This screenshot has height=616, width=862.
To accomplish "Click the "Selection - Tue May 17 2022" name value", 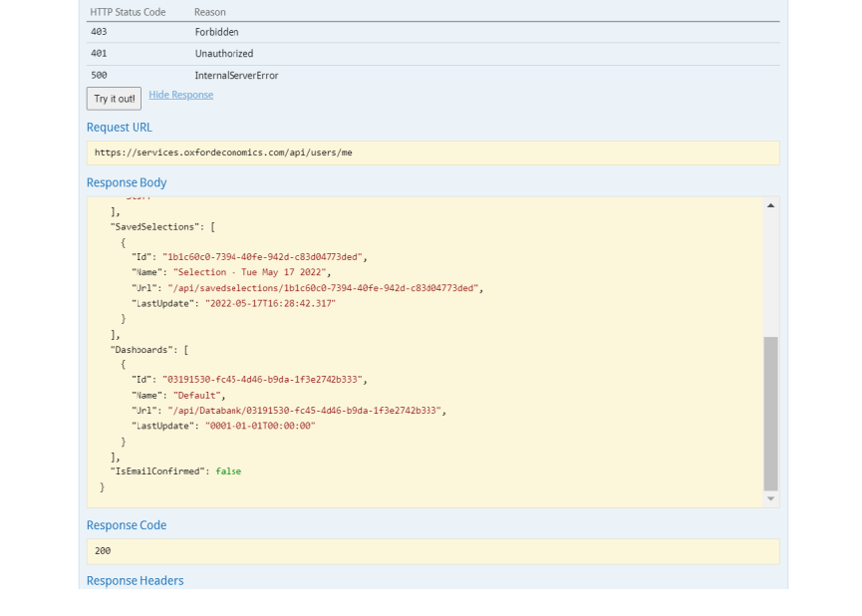I will click(x=251, y=272).
